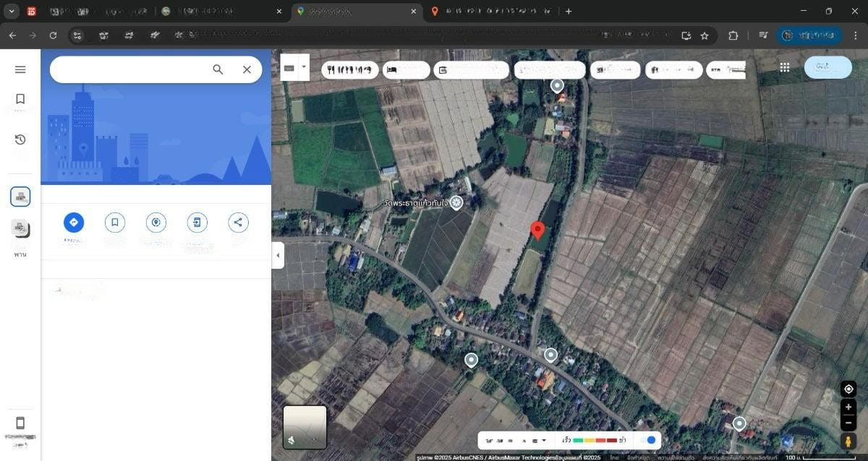This screenshot has width=868, height=461.
Task: Select the Hotels category chip
Action: tap(406, 70)
